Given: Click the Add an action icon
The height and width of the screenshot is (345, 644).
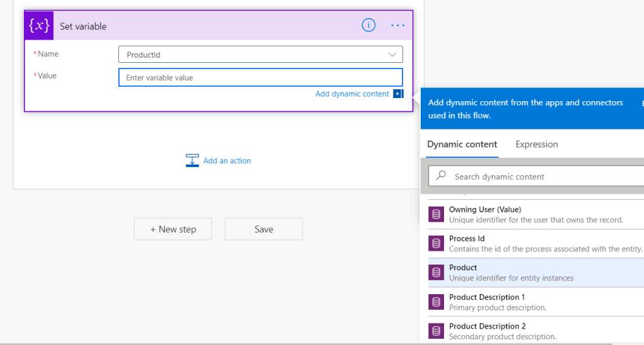Looking at the screenshot, I should 192,161.
